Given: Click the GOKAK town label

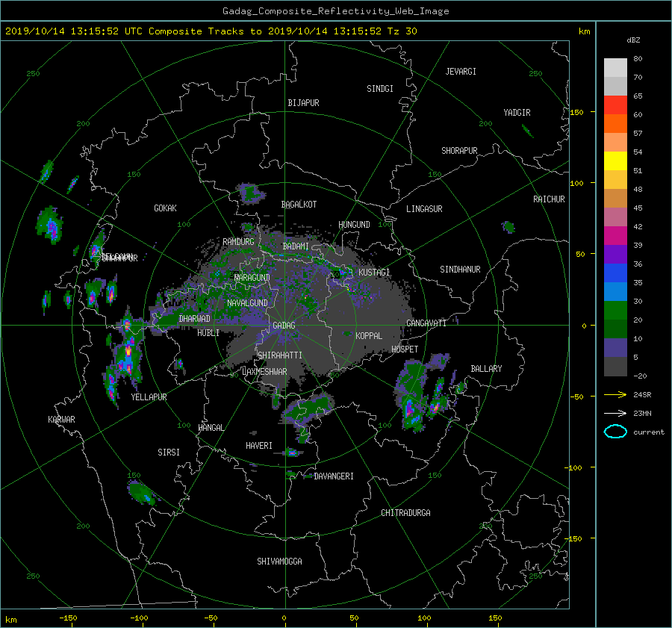Looking at the screenshot, I should click(x=165, y=208).
